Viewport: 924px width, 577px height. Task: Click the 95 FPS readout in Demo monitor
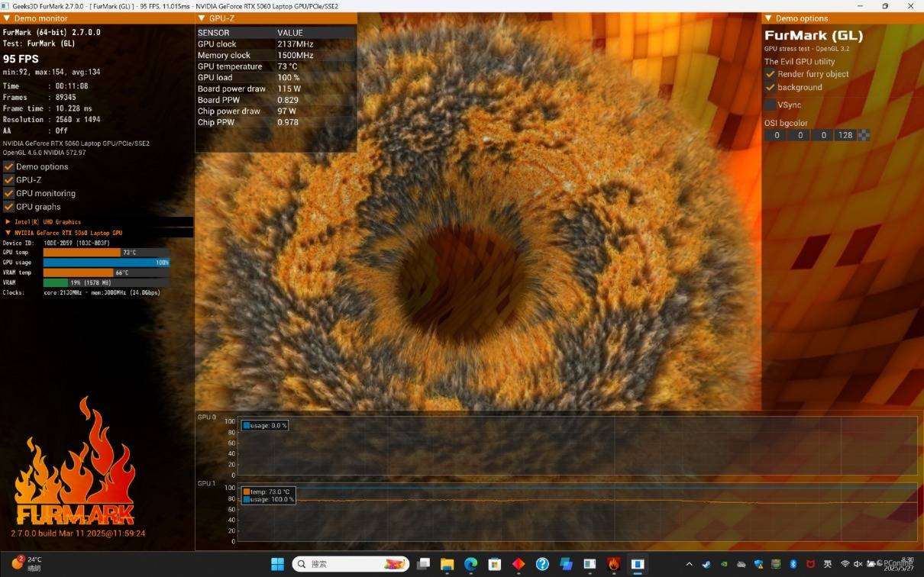(x=21, y=59)
